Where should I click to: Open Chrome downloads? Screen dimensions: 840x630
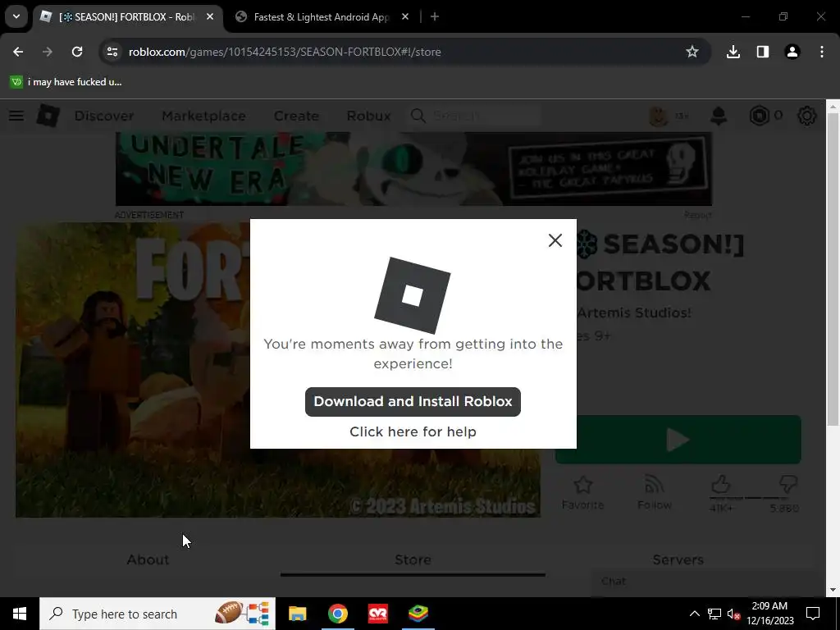(x=733, y=52)
